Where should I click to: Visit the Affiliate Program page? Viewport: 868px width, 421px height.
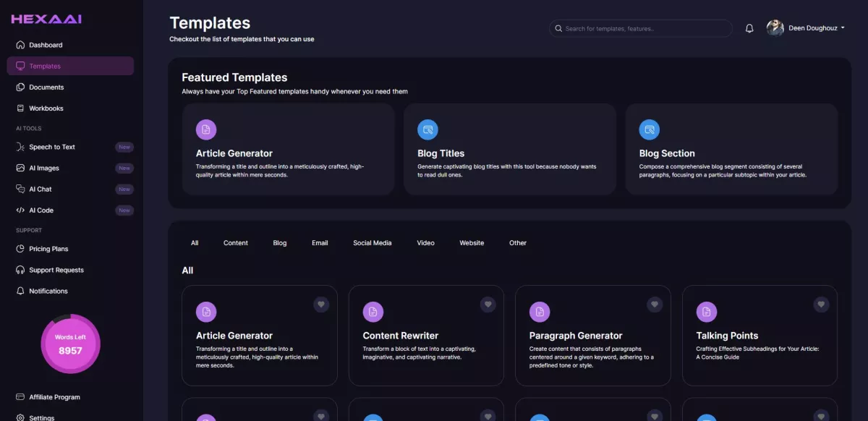coord(54,396)
